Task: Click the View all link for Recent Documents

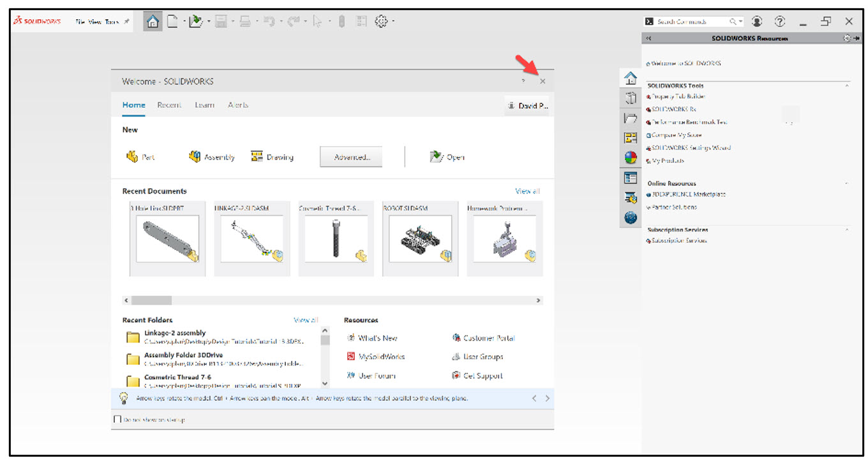Action: [527, 191]
